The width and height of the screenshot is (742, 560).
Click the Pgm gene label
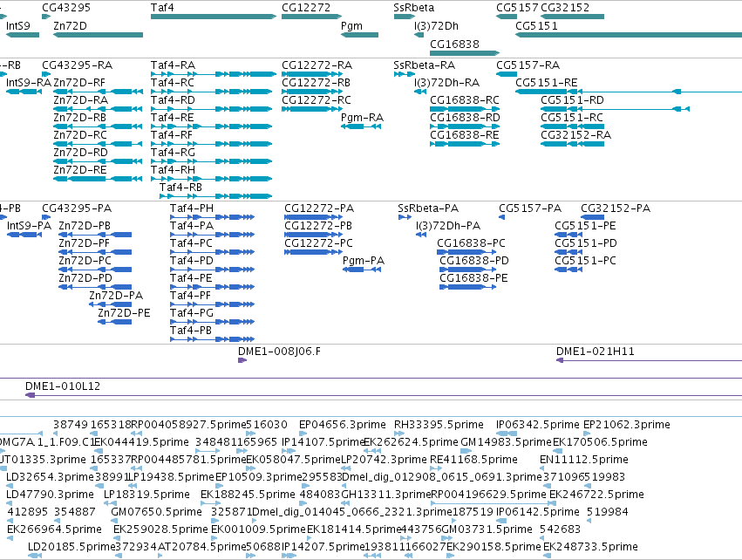[351, 25]
